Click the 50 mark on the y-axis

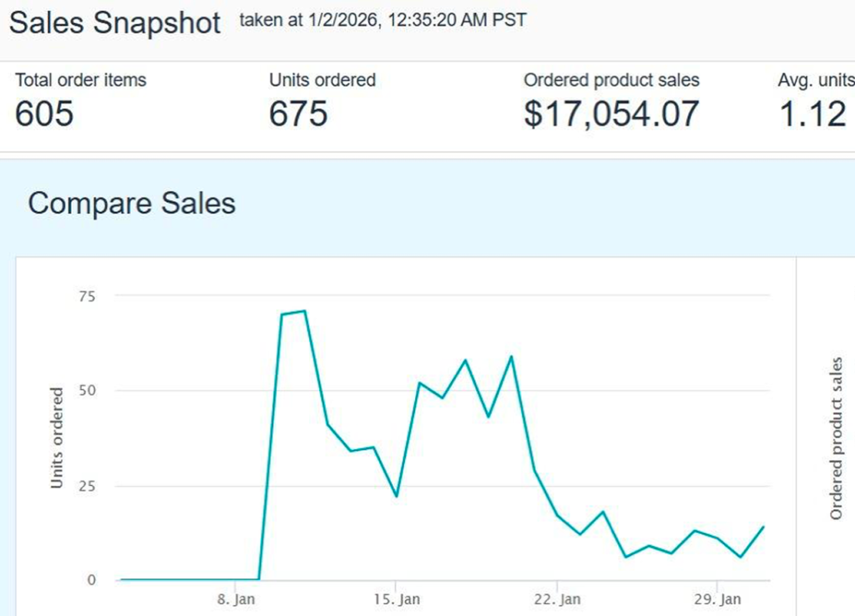88,391
